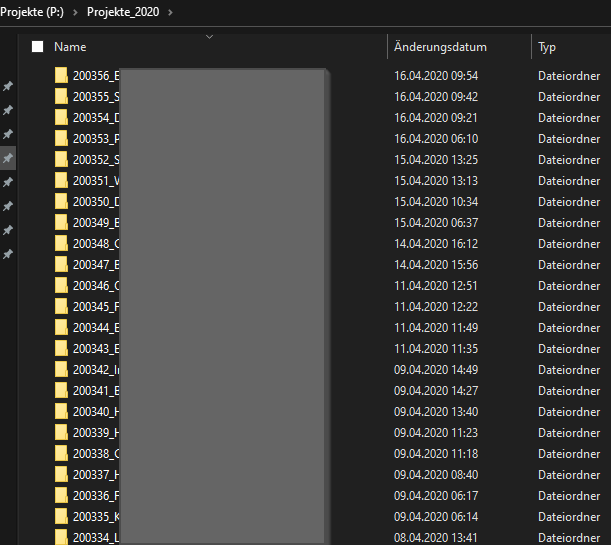Click folder name starting with 200343_
The image size is (611, 545).
96,349
